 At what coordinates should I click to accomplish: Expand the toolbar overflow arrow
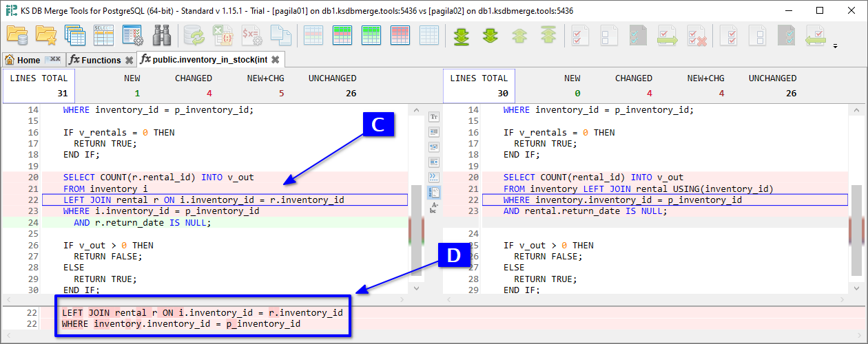[x=836, y=47]
